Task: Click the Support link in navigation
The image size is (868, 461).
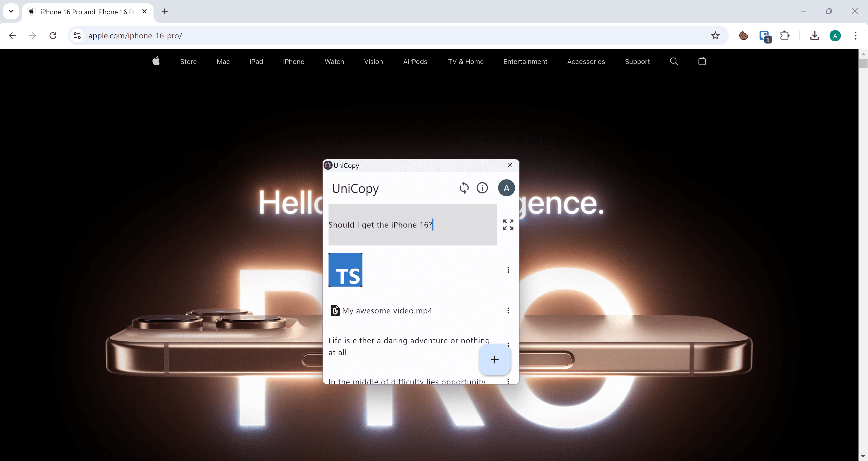Action: pyautogui.click(x=637, y=62)
